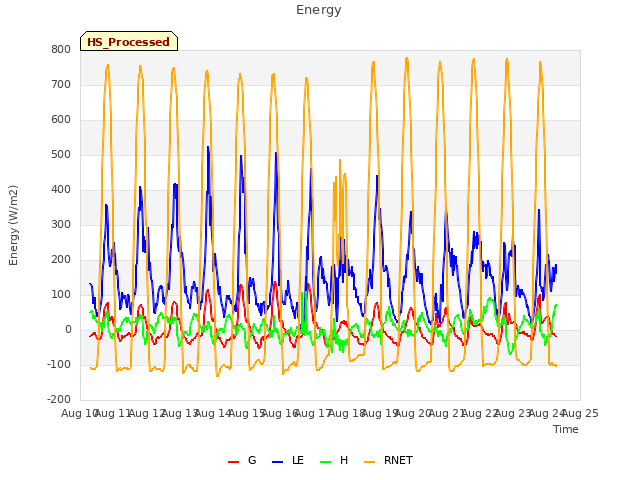Click the Time axis label
The image size is (640, 480).
[x=566, y=429]
